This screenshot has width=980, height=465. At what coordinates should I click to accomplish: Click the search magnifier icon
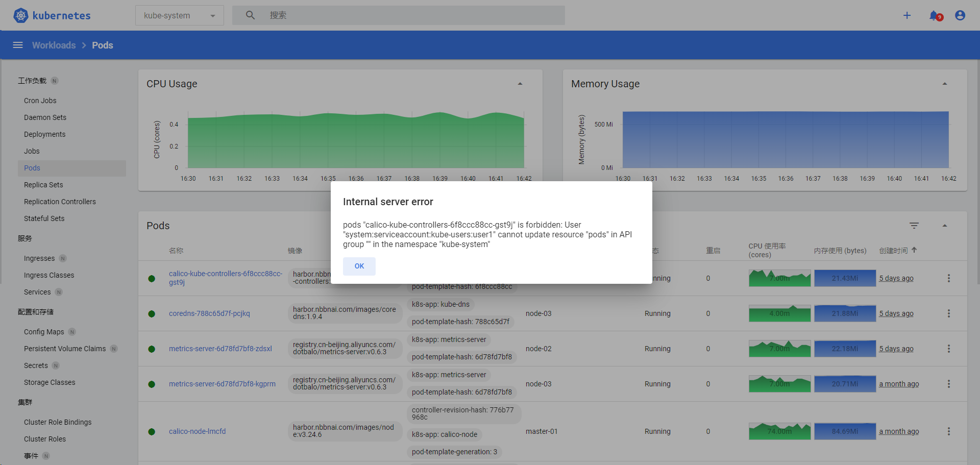coord(250,15)
